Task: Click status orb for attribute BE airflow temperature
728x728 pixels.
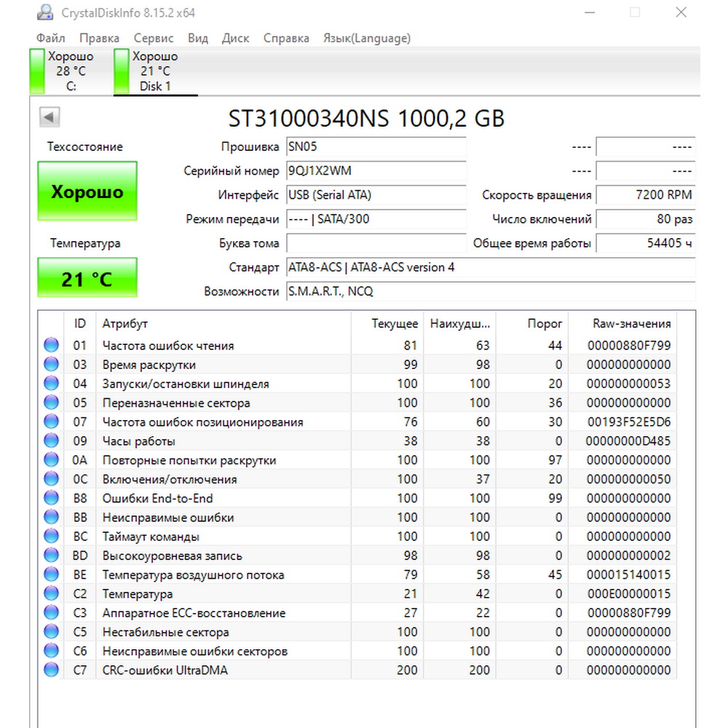Action: 51,574
